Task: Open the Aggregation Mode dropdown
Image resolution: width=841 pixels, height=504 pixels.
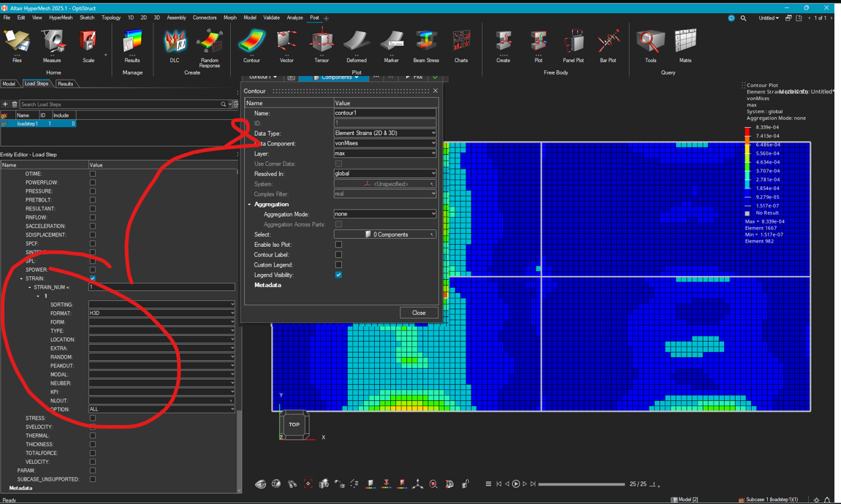Action: point(384,214)
